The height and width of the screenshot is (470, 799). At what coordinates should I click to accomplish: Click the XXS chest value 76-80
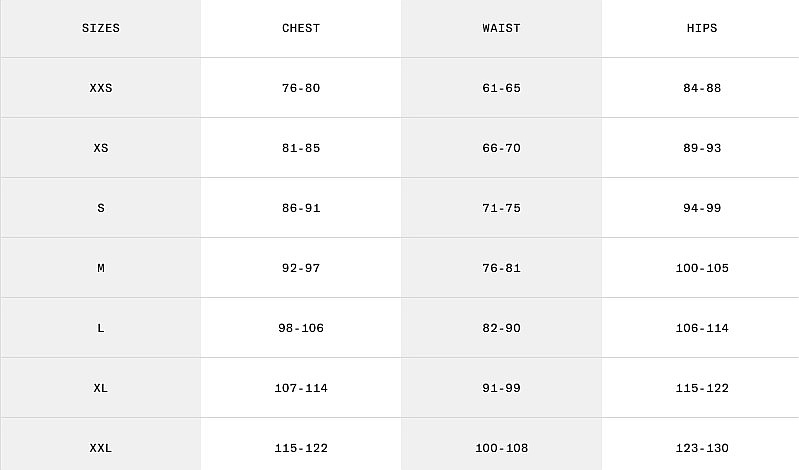pyautogui.click(x=301, y=88)
